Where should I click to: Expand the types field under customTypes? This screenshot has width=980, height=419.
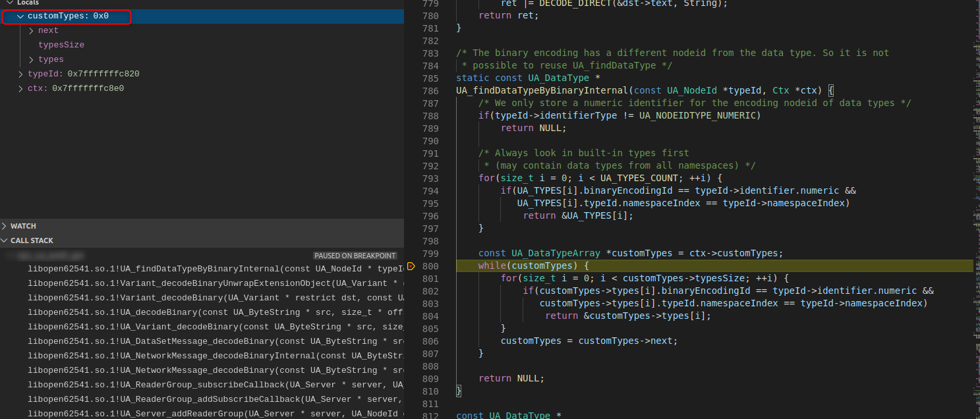[x=30, y=59]
